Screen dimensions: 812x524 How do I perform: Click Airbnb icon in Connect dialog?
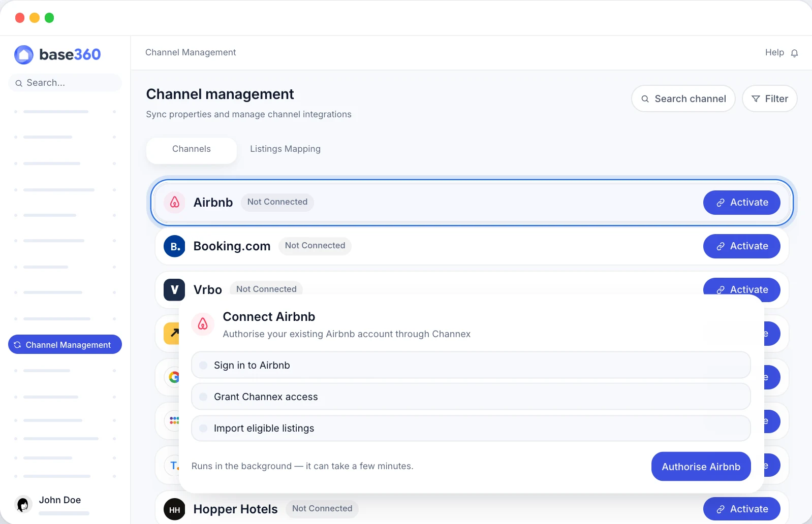click(203, 324)
